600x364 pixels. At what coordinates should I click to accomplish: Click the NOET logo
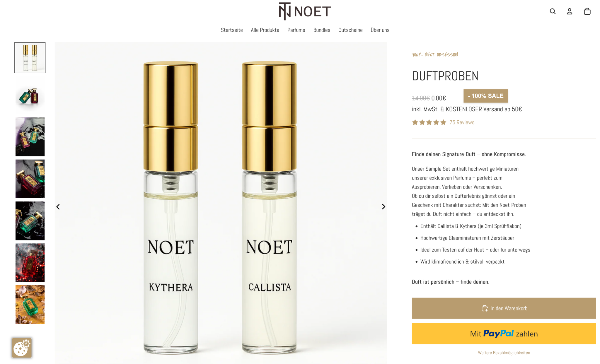click(305, 11)
